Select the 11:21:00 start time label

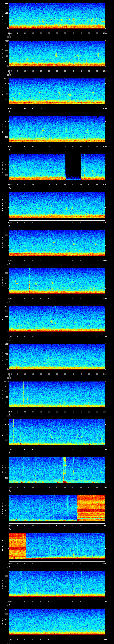9,298
